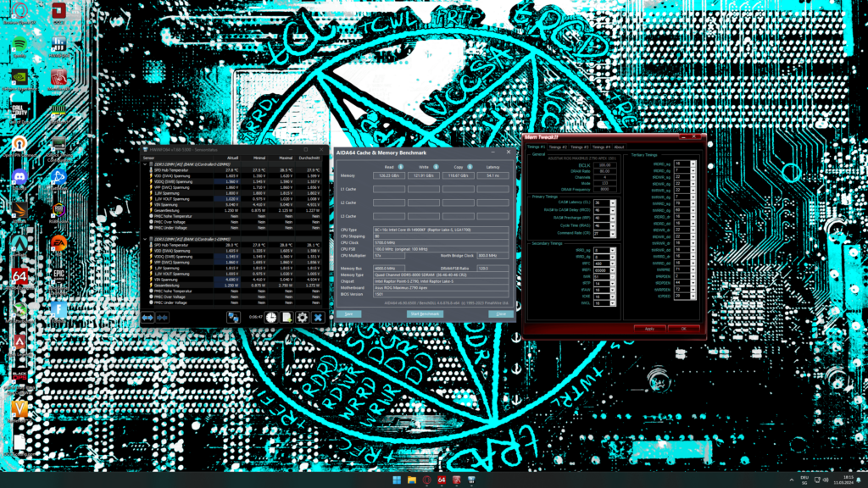868x488 pixels.
Task: Open RAS# to CAS# Delay (tRCD) dropdown
Action: point(613,210)
